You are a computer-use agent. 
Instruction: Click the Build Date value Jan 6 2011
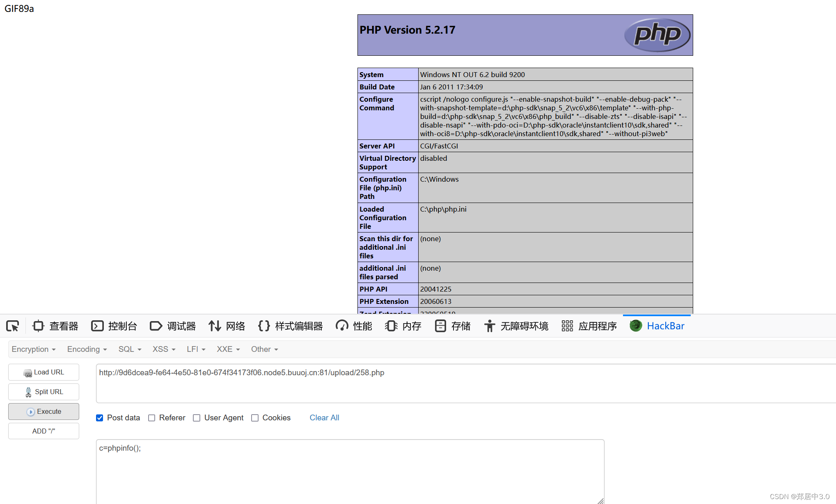(x=451, y=87)
